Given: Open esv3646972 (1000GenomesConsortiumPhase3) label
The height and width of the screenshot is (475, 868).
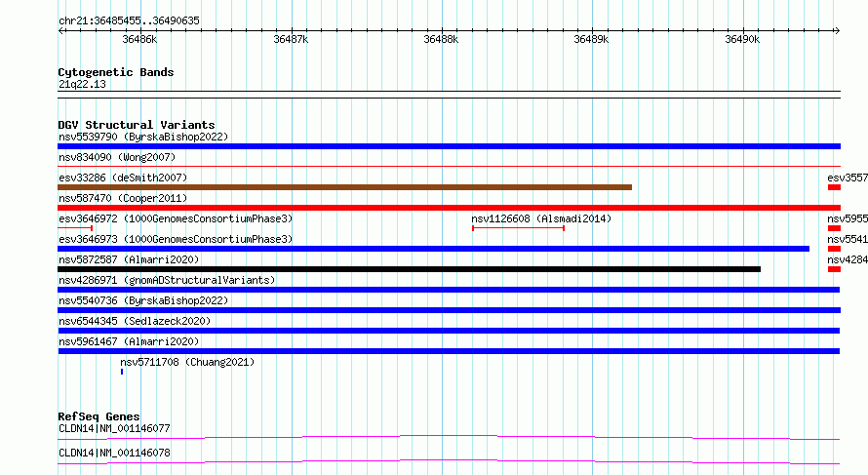Looking at the screenshot, I should click(176, 218).
